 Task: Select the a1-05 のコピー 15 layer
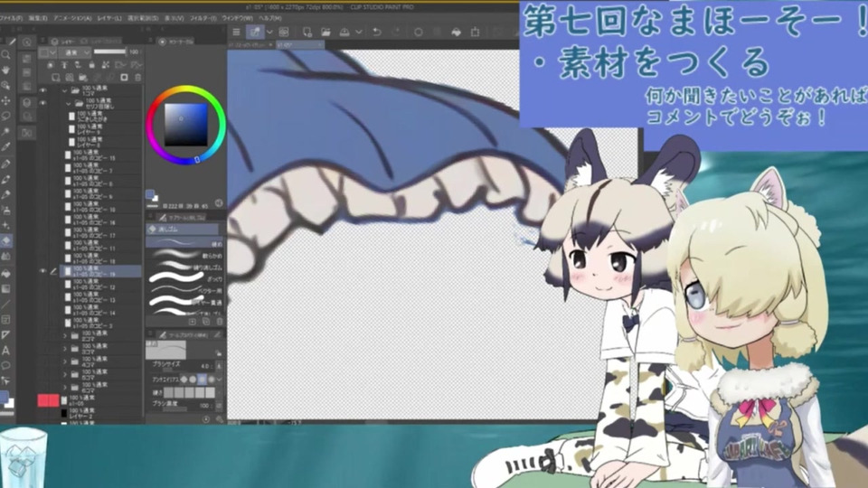(x=101, y=155)
